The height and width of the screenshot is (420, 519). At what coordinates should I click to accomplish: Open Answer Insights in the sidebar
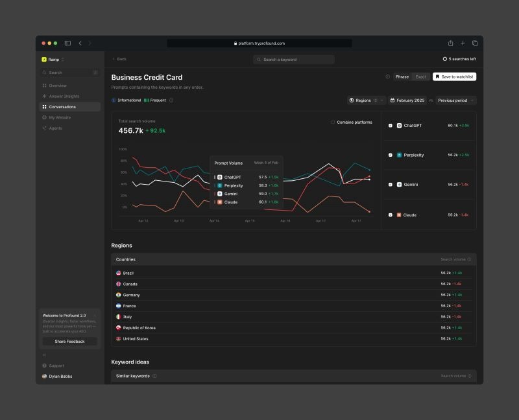pyautogui.click(x=70, y=96)
